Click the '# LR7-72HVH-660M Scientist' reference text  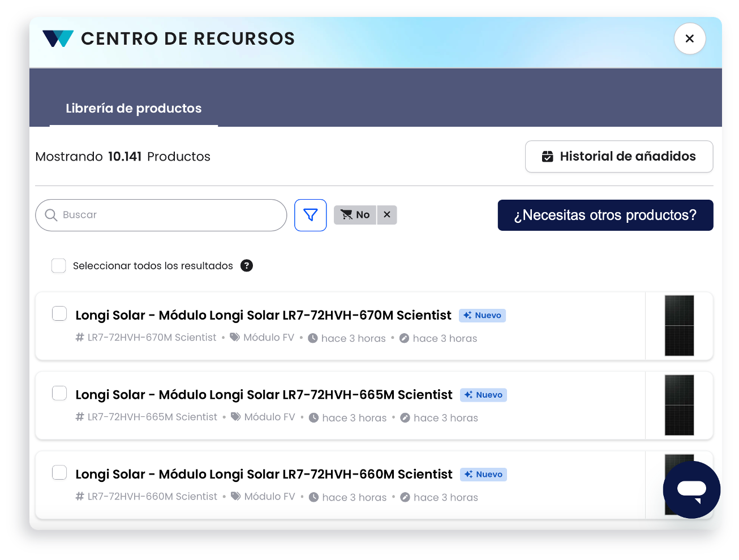(147, 496)
